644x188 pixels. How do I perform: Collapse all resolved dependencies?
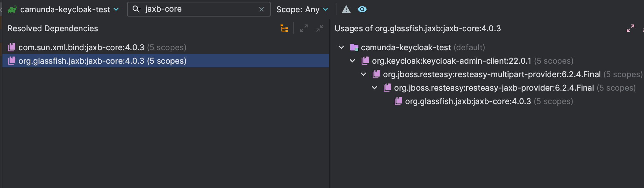[320, 28]
